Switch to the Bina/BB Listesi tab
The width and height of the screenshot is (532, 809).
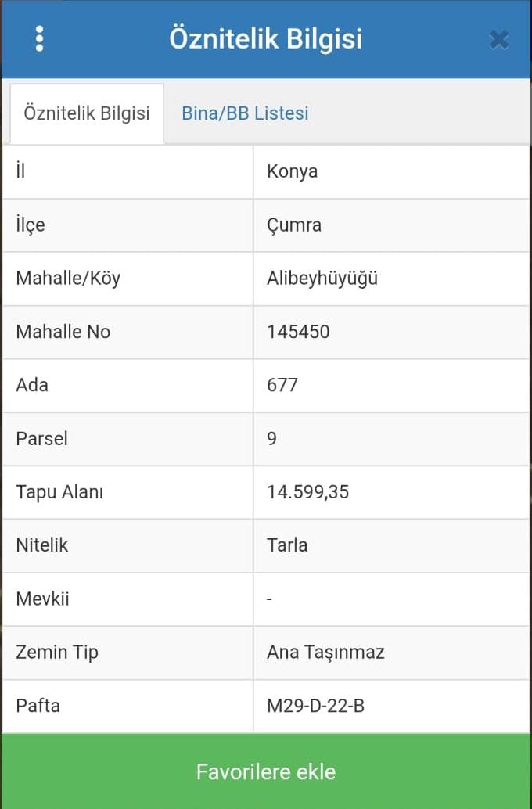245,113
